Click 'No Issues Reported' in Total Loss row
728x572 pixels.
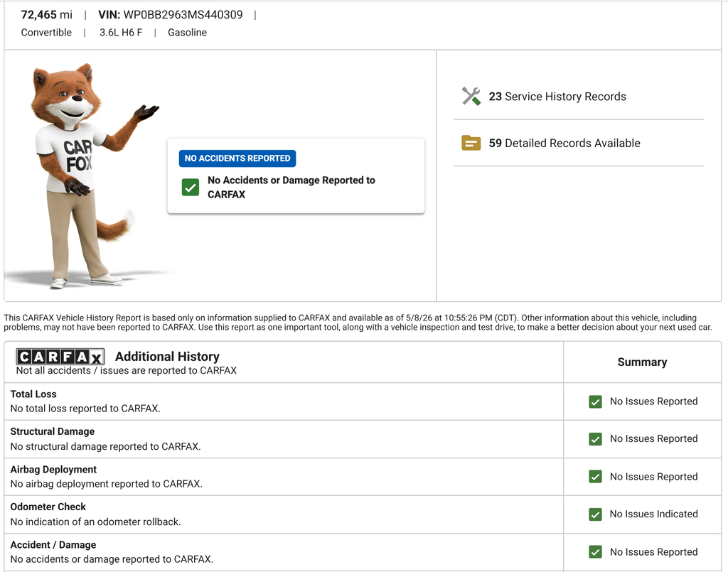(x=654, y=401)
